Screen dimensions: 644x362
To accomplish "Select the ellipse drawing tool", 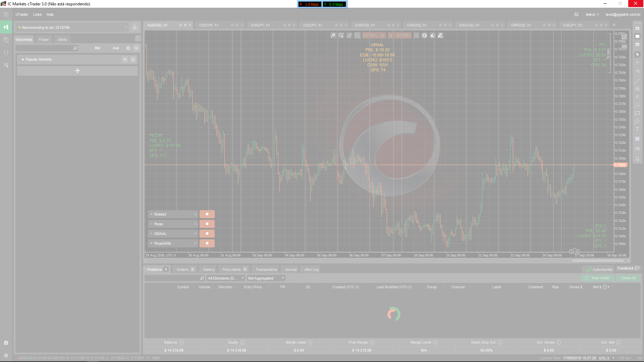I will pos(637,121).
